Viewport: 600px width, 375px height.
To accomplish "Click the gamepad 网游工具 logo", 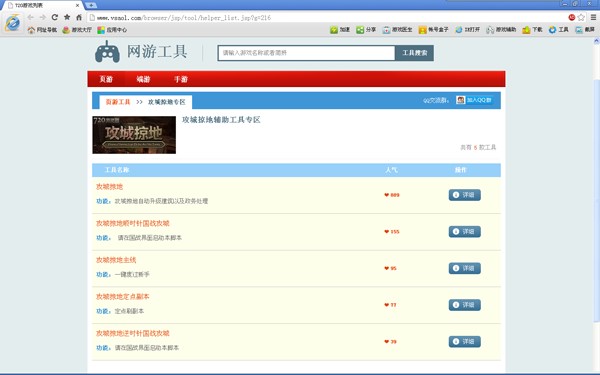I will point(141,52).
